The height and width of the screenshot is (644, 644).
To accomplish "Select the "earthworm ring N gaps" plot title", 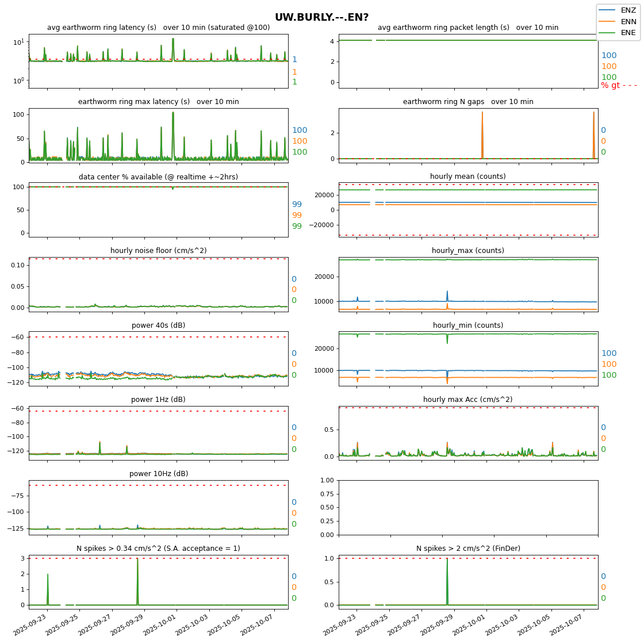I will click(467, 102).
